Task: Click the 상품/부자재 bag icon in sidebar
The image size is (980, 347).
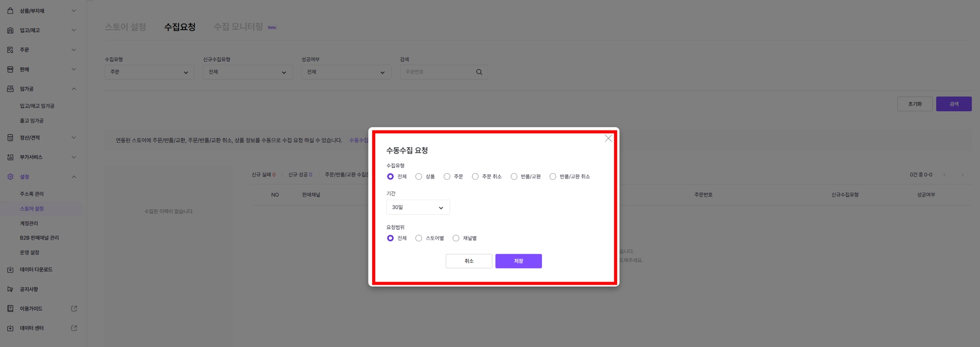Action: (x=10, y=11)
